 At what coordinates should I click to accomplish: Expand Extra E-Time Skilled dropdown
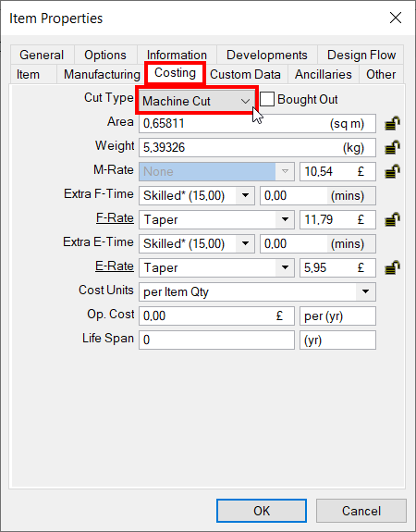pos(197,243)
